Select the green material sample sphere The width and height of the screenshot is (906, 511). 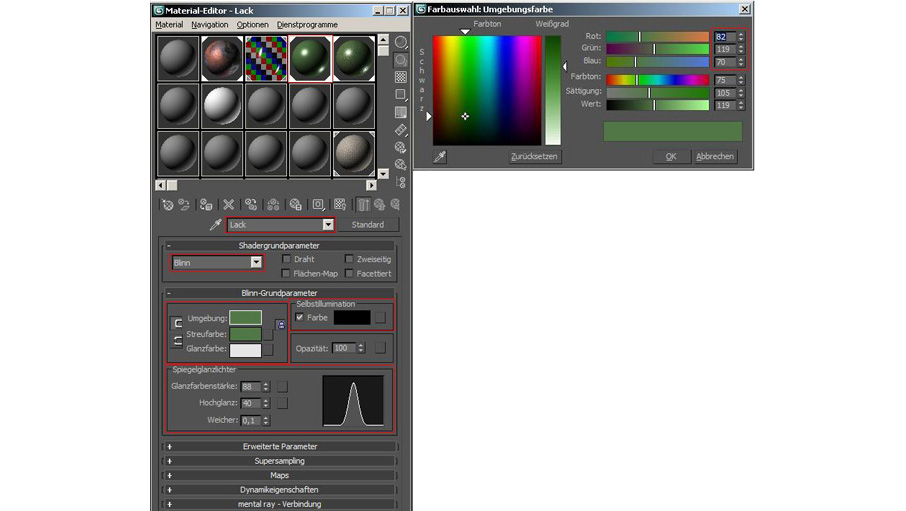(x=310, y=58)
